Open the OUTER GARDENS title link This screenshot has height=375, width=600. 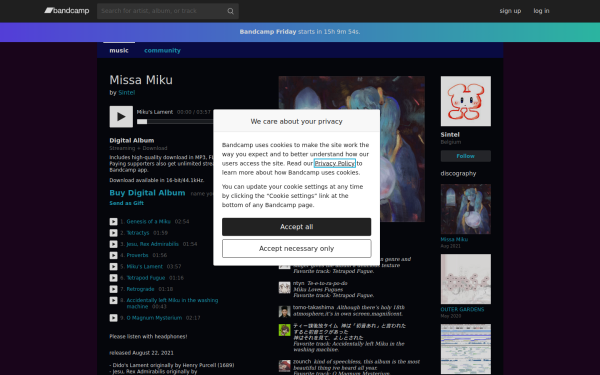point(462,310)
